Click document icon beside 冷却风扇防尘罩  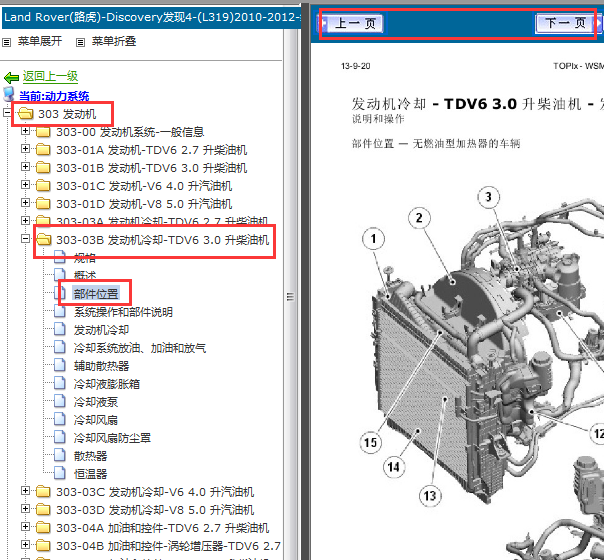(60, 437)
